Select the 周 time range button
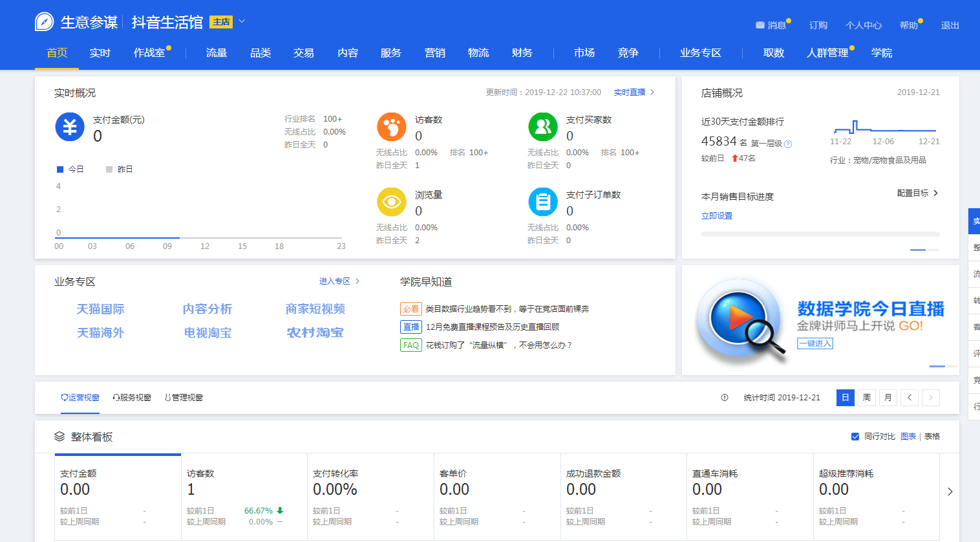Viewport: 980px width, 542px height. pos(867,398)
